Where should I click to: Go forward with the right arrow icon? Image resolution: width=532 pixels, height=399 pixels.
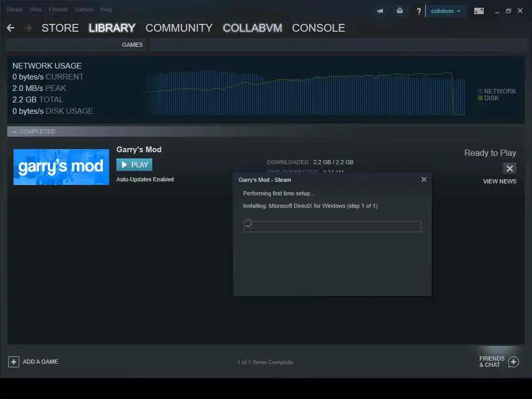(x=28, y=28)
